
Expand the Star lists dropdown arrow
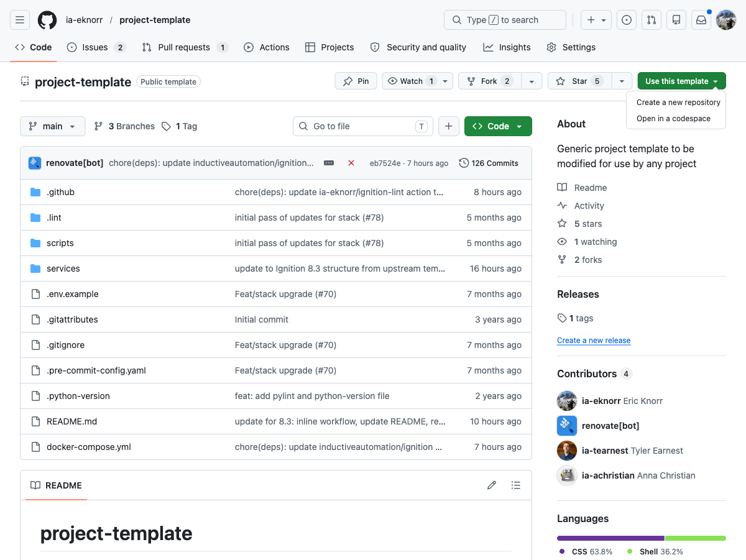pos(622,81)
